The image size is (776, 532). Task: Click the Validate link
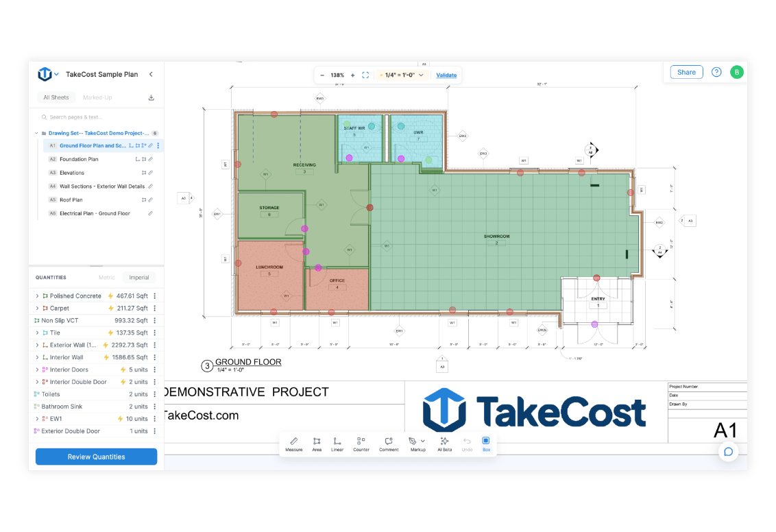click(446, 75)
